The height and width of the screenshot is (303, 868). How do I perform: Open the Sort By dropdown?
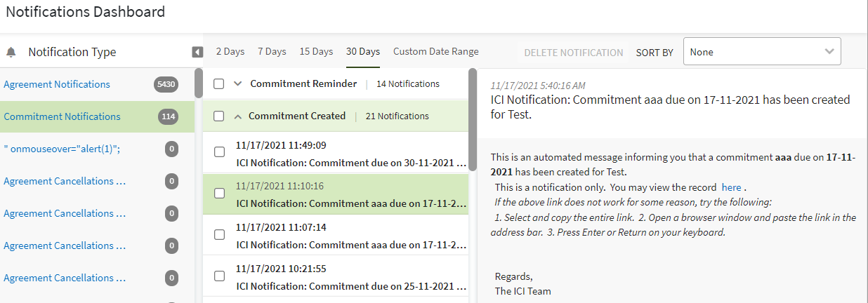point(761,52)
